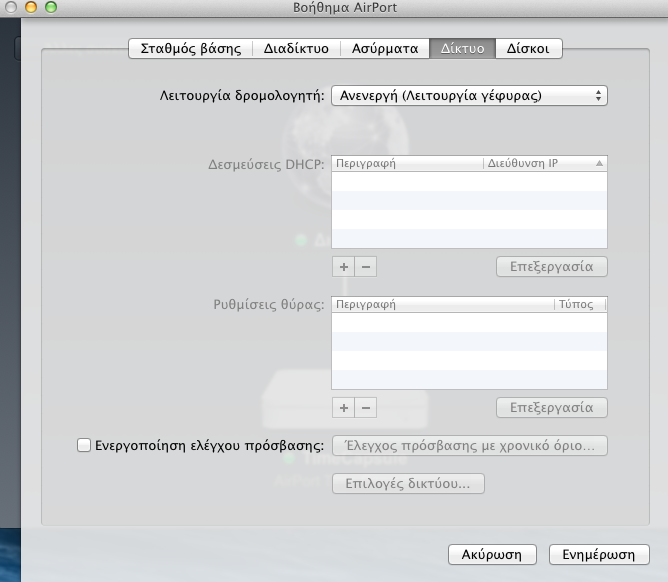668x582 pixels.
Task: Click the Δίκτυο tab
Action: [462, 49]
